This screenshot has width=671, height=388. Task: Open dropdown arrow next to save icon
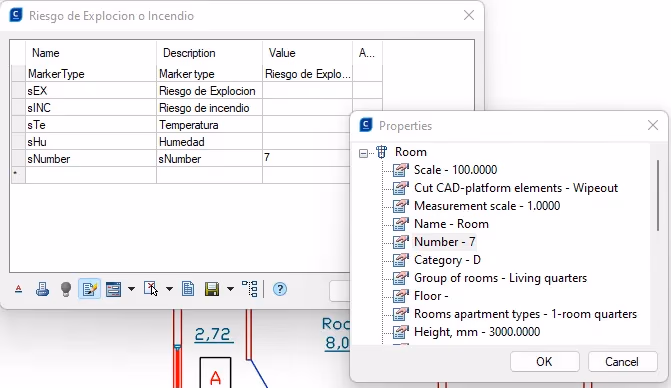click(x=230, y=289)
